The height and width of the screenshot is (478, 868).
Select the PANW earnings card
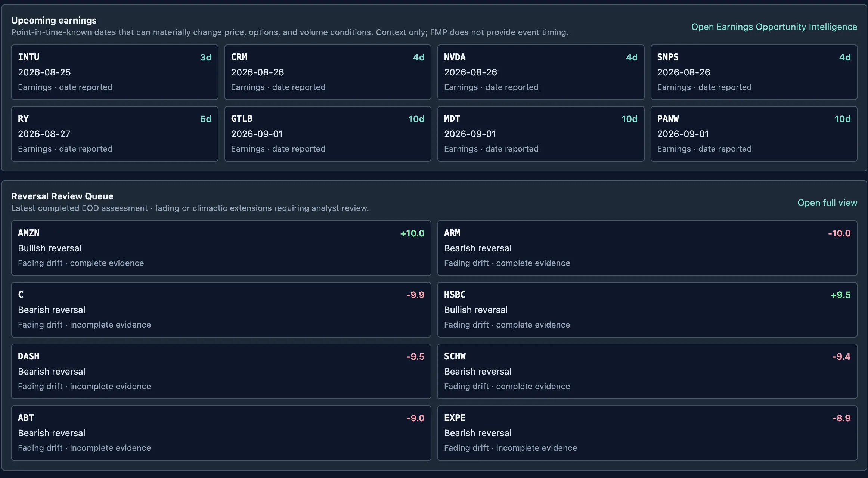pyautogui.click(x=754, y=134)
